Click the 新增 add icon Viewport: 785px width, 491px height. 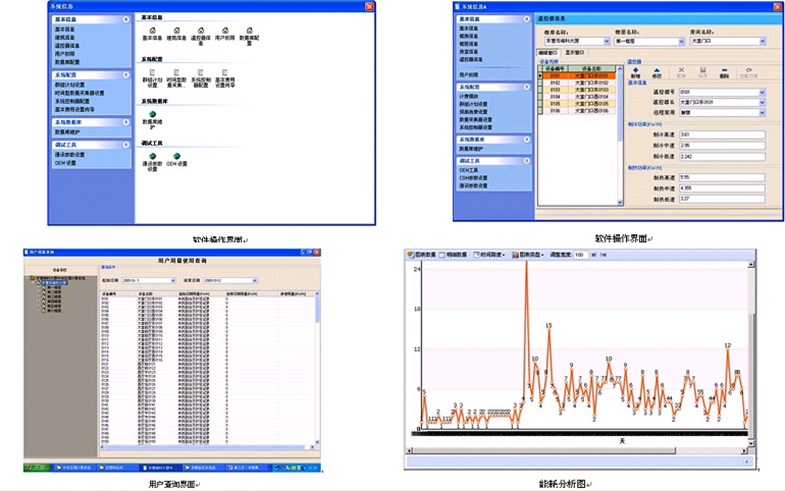coord(636,73)
